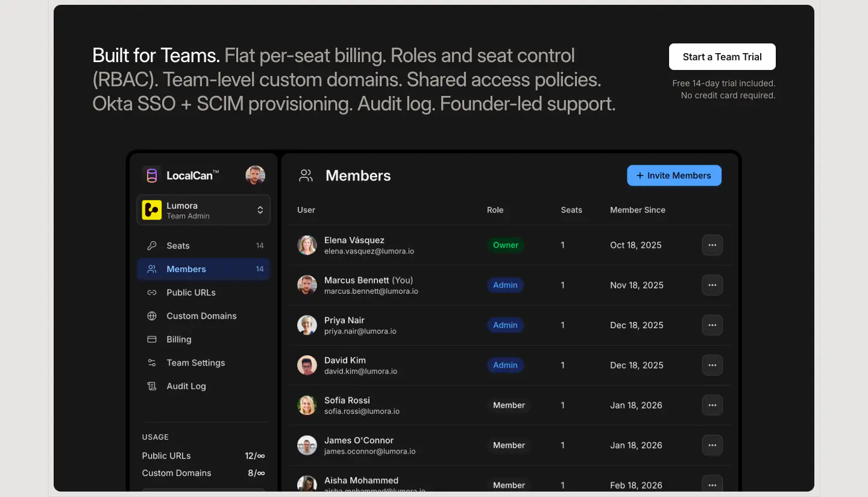The height and width of the screenshot is (497, 868).
Task: Click the date Oct 18, 2025
Action: pyautogui.click(x=636, y=245)
